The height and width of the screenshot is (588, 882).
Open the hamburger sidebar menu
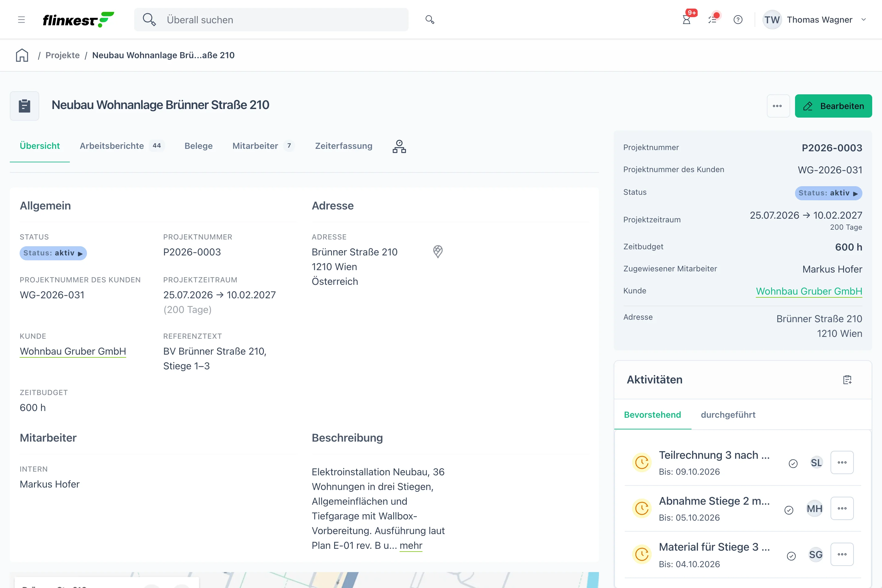[21, 20]
